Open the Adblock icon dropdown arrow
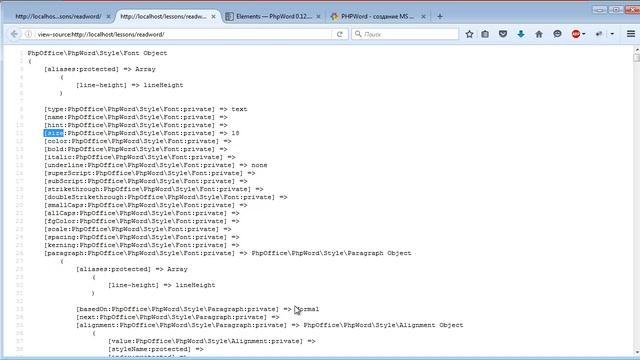This screenshot has height=360, width=640. (x=584, y=34)
